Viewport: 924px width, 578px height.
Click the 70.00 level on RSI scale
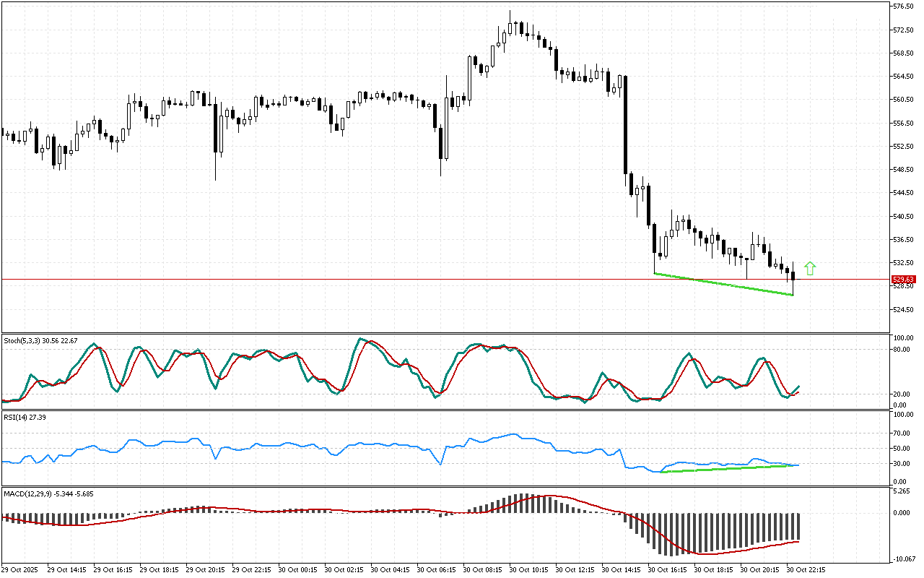pos(902,433)
